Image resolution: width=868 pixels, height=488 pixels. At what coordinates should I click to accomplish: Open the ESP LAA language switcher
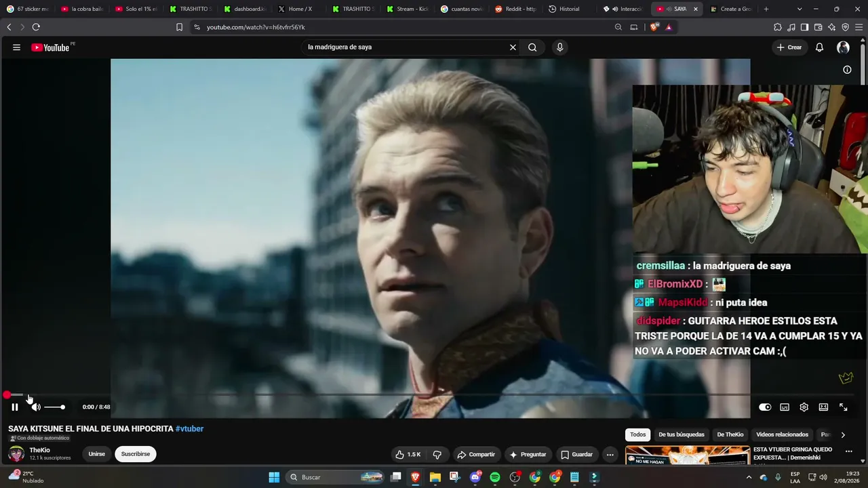[x=795, y=477]
